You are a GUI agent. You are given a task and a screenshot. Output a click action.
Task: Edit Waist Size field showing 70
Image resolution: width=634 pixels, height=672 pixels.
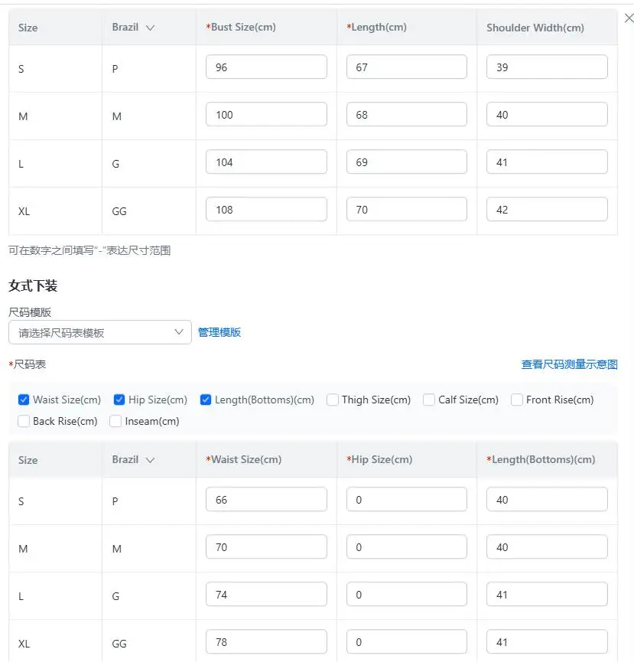(266, 546)
